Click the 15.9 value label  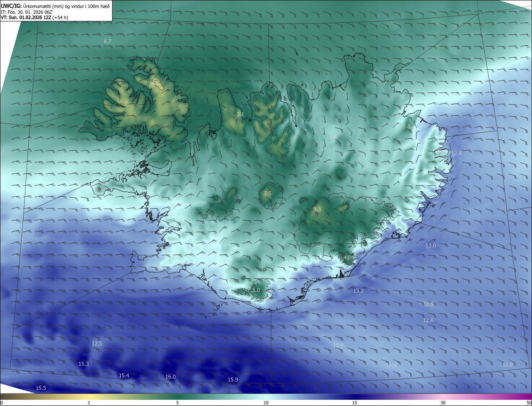point(233,380)
